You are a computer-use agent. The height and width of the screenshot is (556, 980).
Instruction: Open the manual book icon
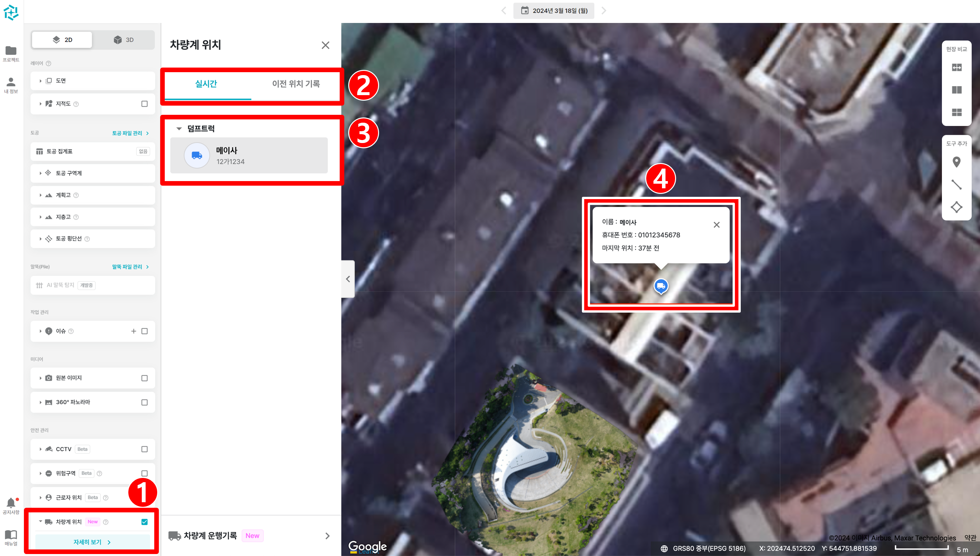pos(11,535)
